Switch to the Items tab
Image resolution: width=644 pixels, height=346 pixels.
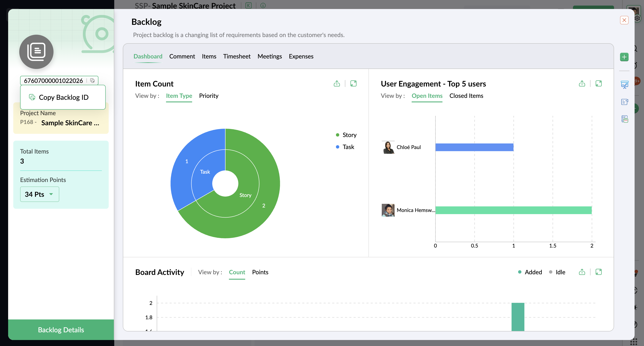coord(209,56)
